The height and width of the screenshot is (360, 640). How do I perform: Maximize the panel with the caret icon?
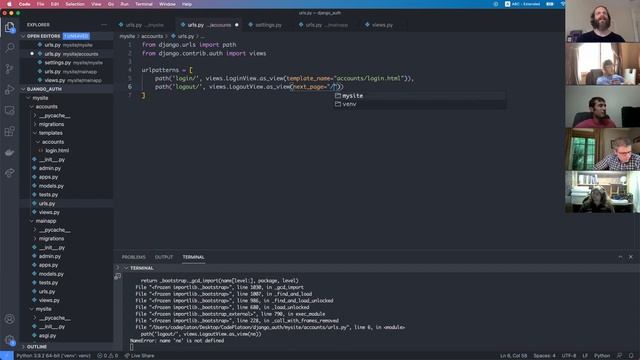(x=620, y=257)
